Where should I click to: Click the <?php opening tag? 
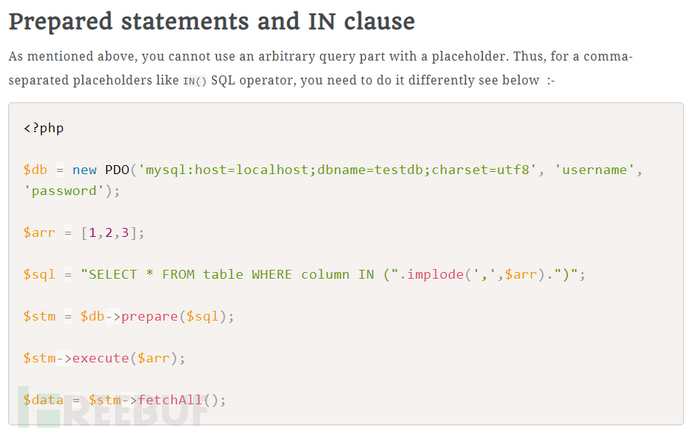coord(43,128)
